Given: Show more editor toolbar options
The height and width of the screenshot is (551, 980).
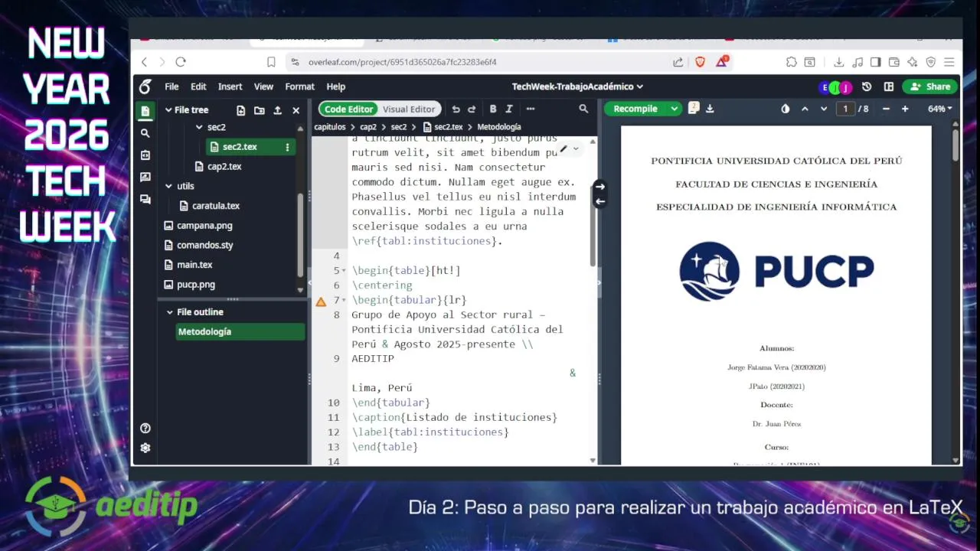Looking at the screenshot, I should pyautogui.click(x=530, y=109).
